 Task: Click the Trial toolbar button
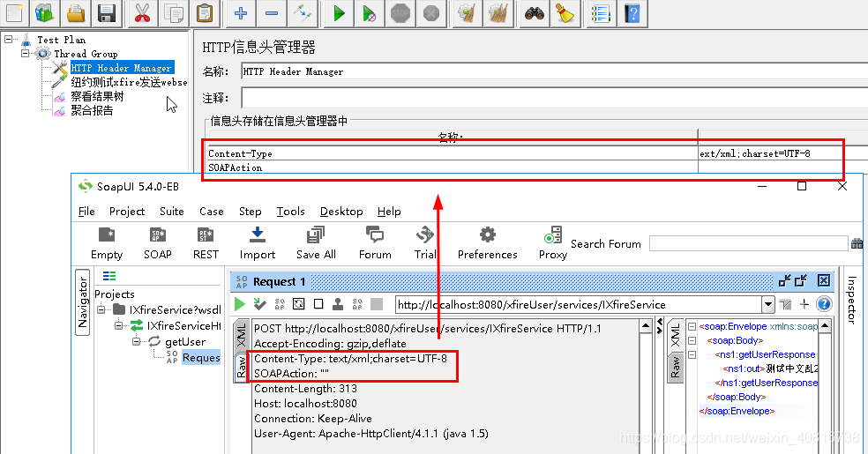click(425, 243)
